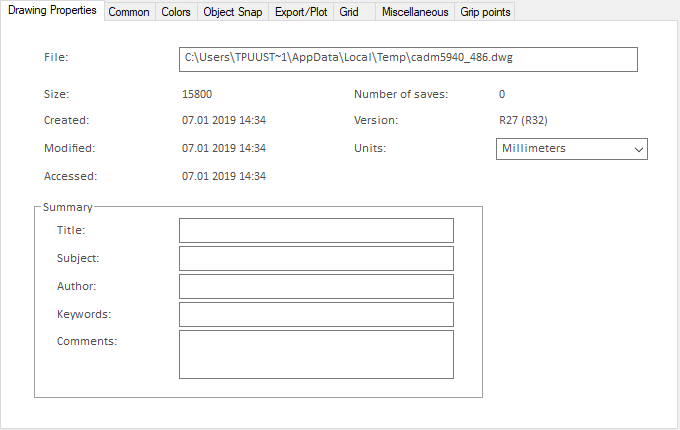The image size is (680, 430).
Task: Click the Modified date value
Action: tap(224, 149)
